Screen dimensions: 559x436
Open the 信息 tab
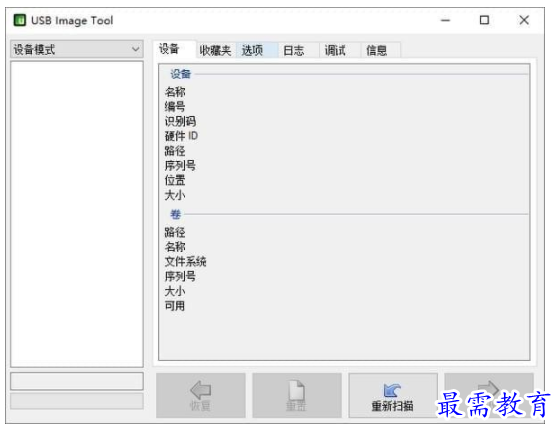[x=380, y=50]
